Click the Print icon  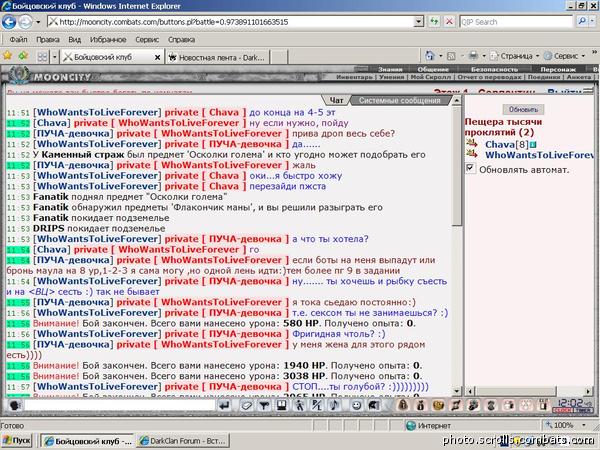[473, 56]
